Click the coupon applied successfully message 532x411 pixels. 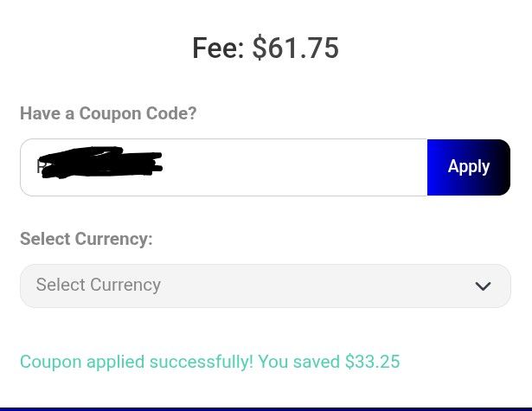pos(209,362)
